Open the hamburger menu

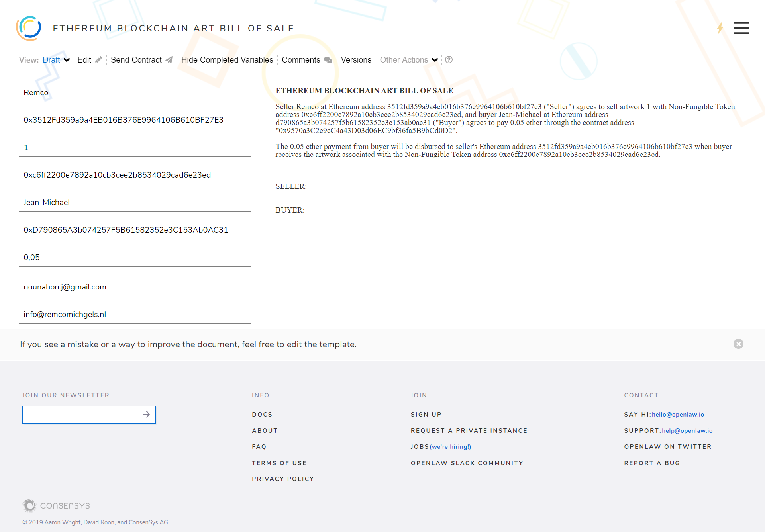741,28
